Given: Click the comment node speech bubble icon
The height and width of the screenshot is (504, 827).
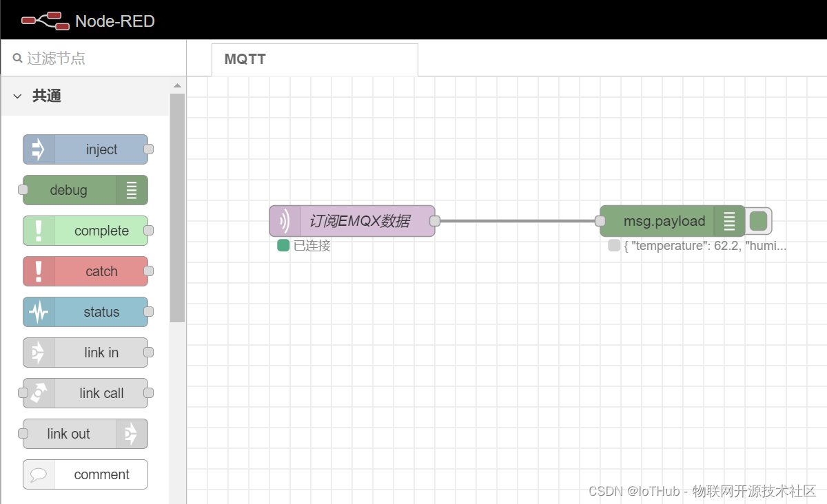Looking at the screenshot, I should pyautogui.click(x=39, y=474).
